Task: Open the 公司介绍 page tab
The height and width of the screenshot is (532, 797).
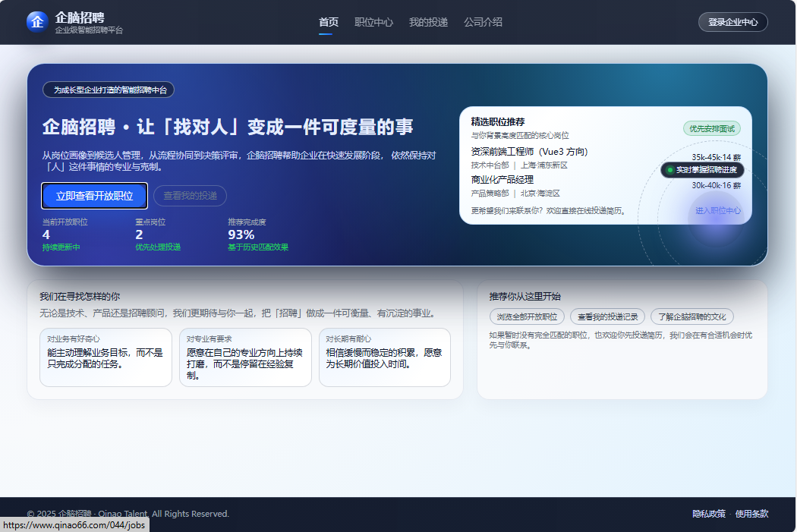Action: coord(483,22)
